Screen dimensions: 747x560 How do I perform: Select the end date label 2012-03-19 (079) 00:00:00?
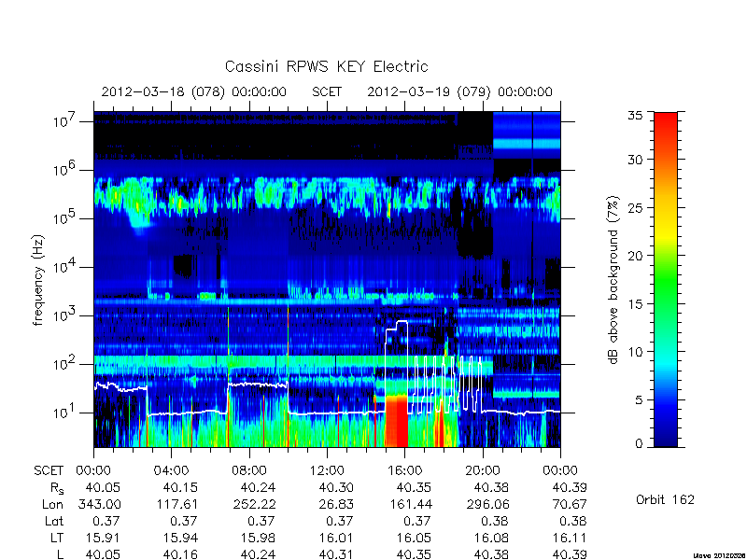pyautogui.click(x=459, y=91)
